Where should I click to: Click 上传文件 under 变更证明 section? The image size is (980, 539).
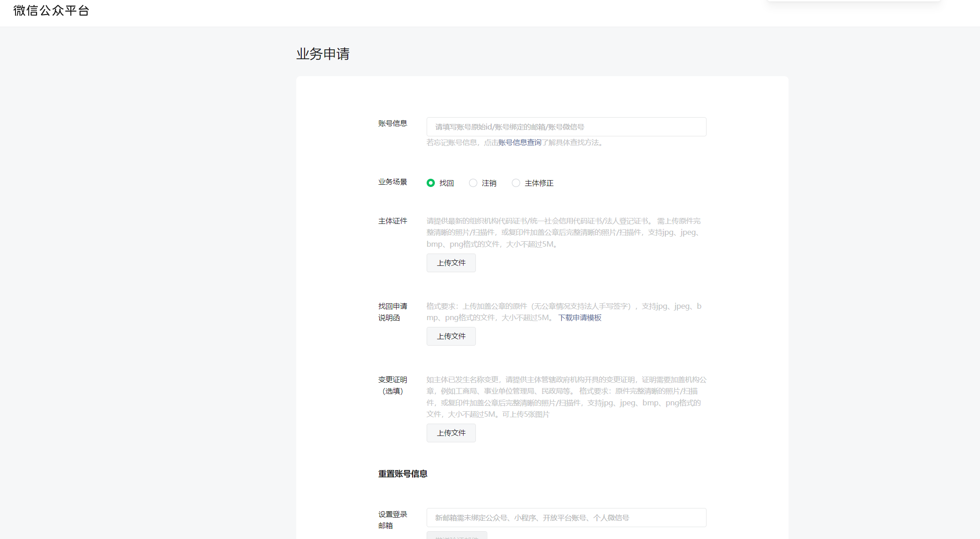(x=451, y=433)
